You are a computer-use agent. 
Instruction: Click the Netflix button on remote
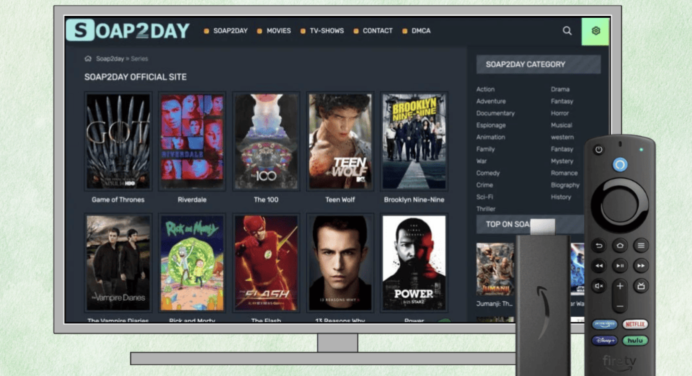635,324
